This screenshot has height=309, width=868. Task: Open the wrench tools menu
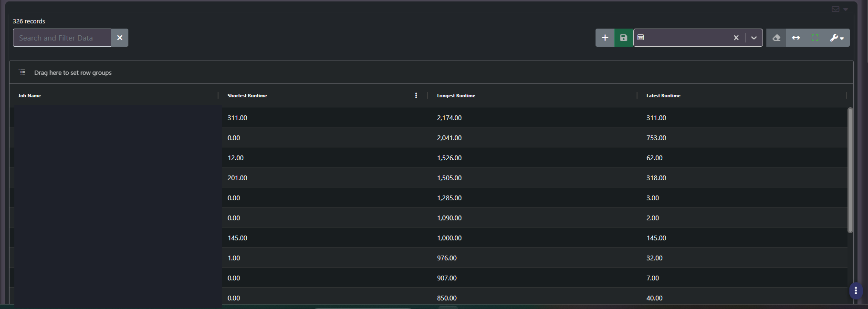[x=837, y=38]
